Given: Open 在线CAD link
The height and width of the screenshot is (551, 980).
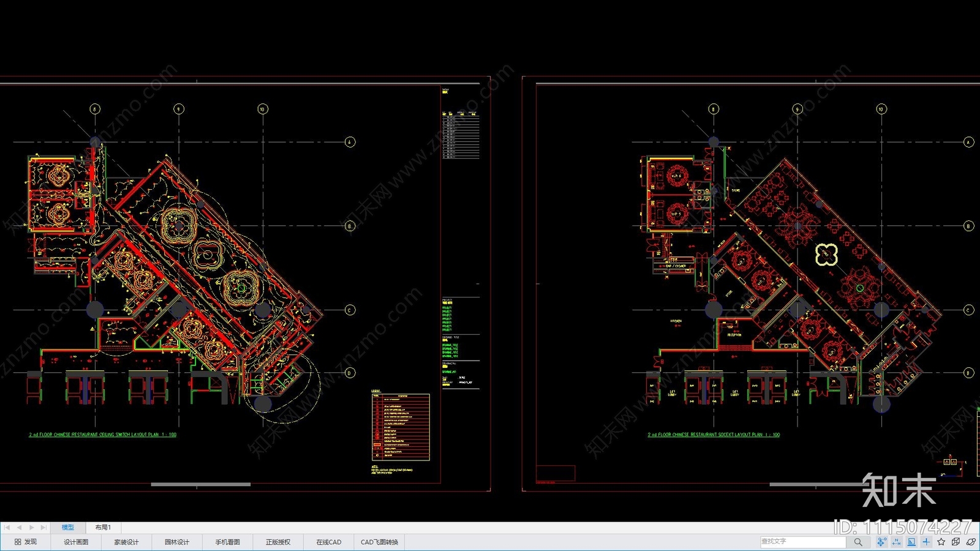Looking at the screenshot, I should pyautogui.click(x=329, y=542).
